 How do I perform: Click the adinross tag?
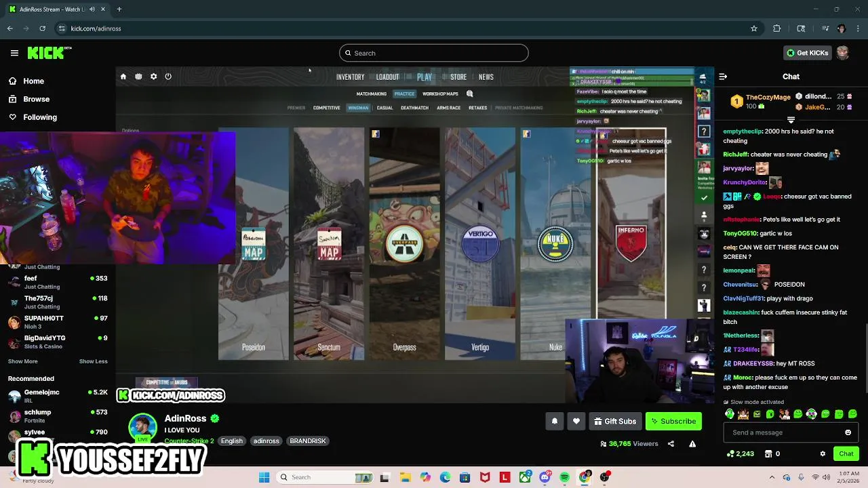267,441
